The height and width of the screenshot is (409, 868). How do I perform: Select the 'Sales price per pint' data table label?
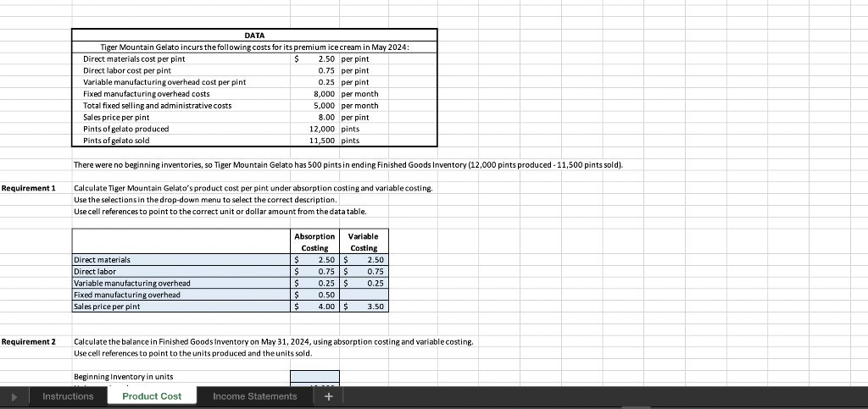click(116, 117)
